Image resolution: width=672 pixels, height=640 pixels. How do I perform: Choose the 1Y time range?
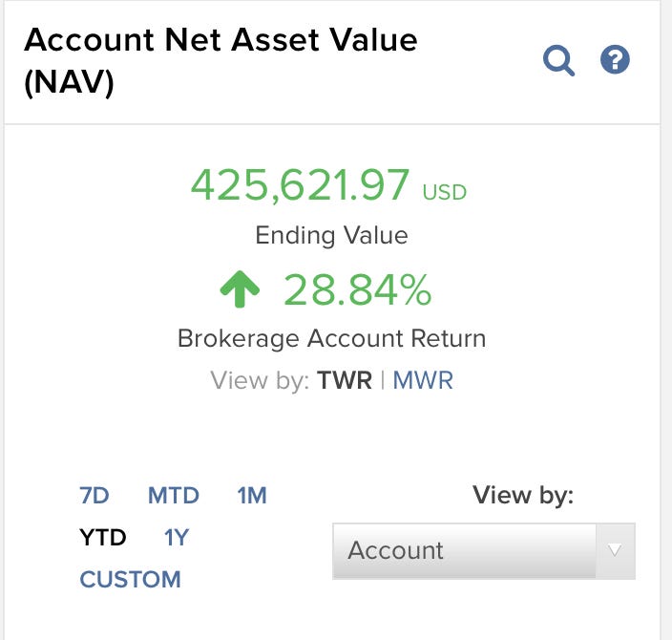coord(177,537)
